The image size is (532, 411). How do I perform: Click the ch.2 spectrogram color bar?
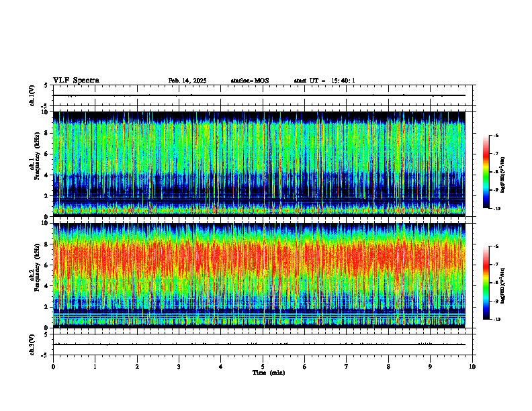pos(486,283)
